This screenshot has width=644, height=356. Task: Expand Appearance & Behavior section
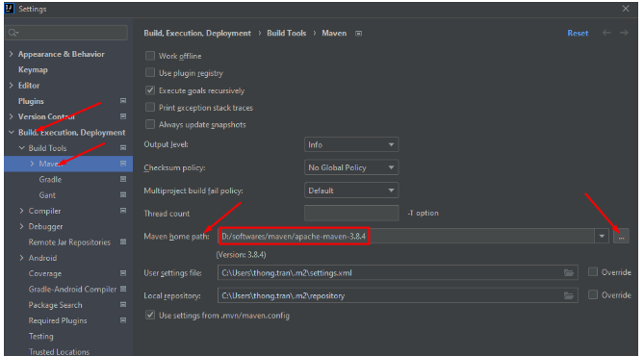point(12,54)
